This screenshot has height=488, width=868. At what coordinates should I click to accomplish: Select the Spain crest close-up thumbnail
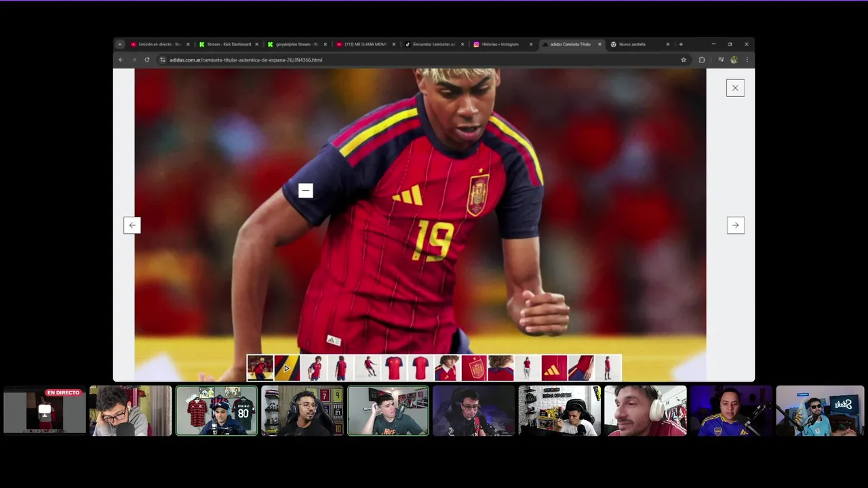474,368
